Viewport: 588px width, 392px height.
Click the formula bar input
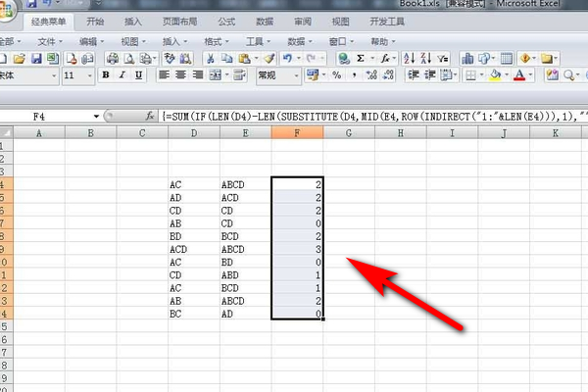373,117
